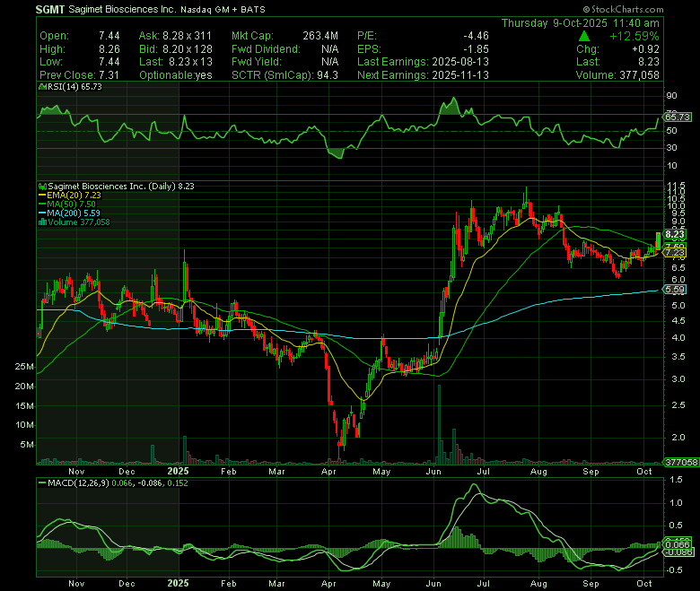Click the Jun label under the price chart
Viewport: 700px width, 591px height.
point(433,472)
